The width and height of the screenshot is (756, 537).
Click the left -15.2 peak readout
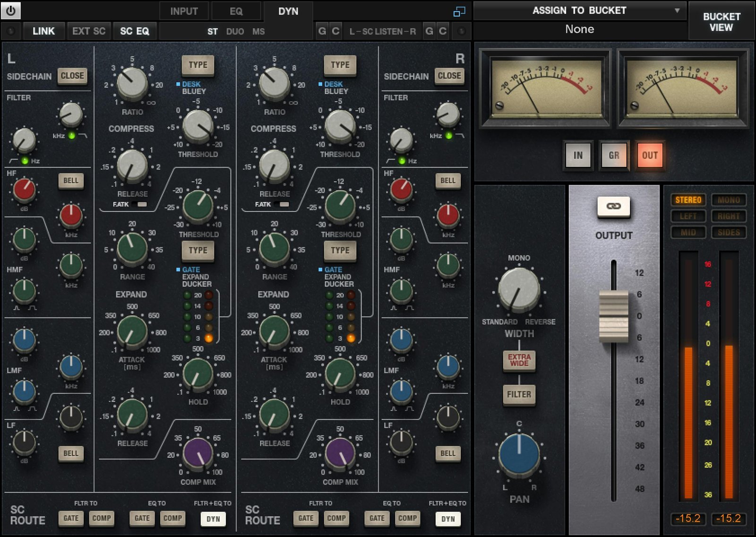point(687,519)
